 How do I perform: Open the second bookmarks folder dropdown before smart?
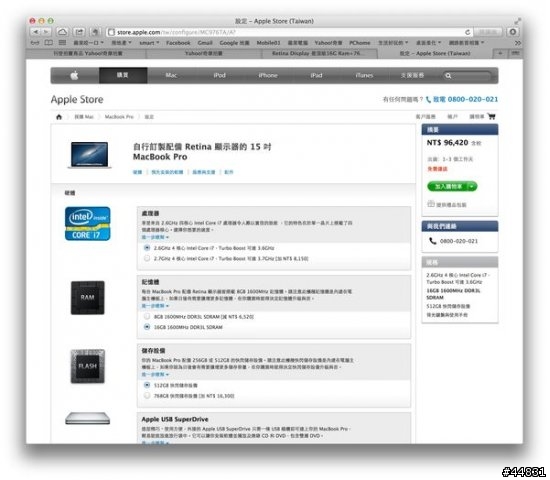[x=121, y=43]
